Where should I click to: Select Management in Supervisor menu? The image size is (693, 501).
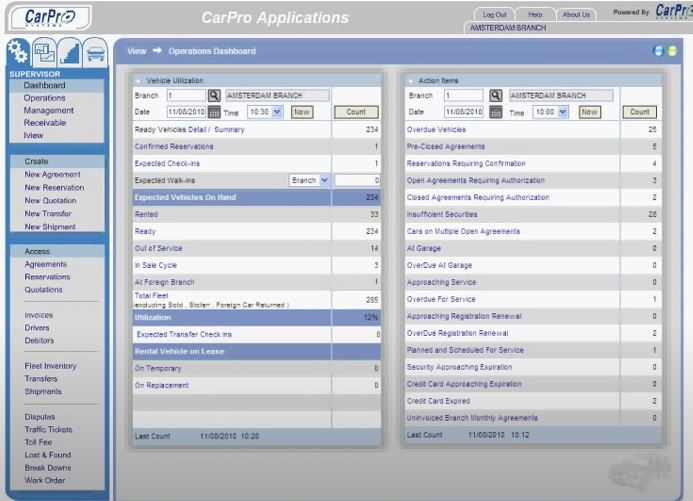[49, 110]
